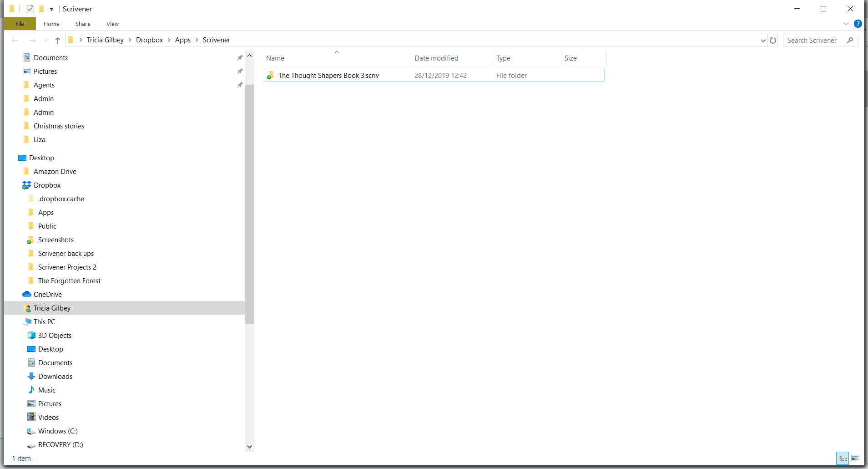
Task: Sort by the Name column header
Action: click(337, 58)
